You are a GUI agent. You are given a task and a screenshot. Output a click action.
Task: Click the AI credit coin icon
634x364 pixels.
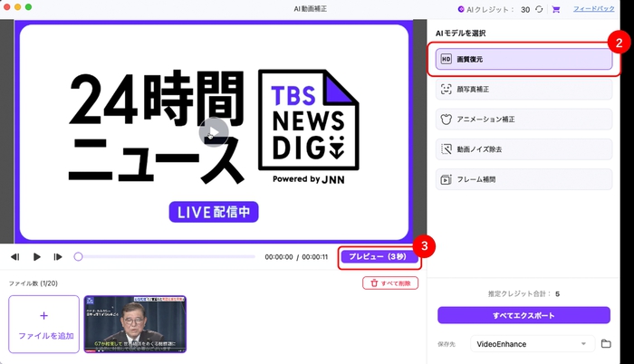pos(460,9)
